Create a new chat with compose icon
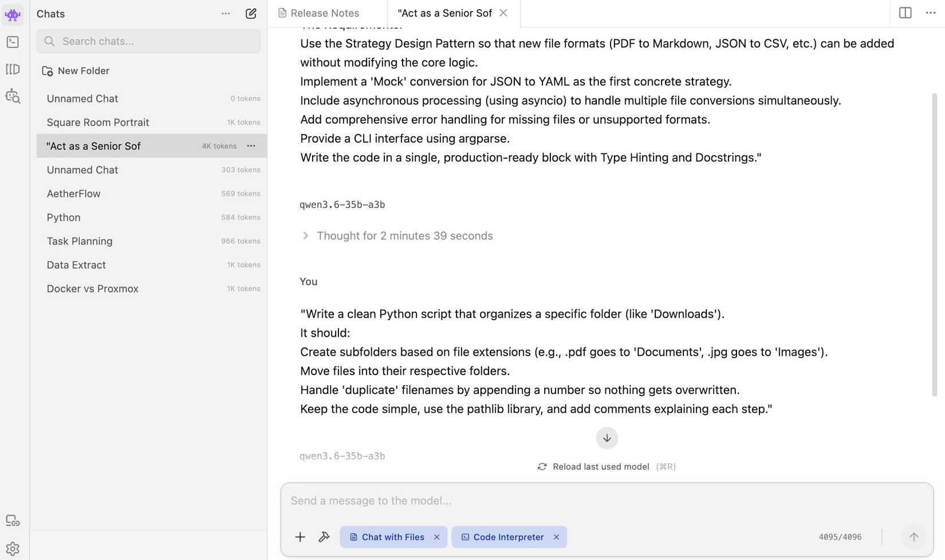Screen dimensions: 945x560 click(251, 14)
